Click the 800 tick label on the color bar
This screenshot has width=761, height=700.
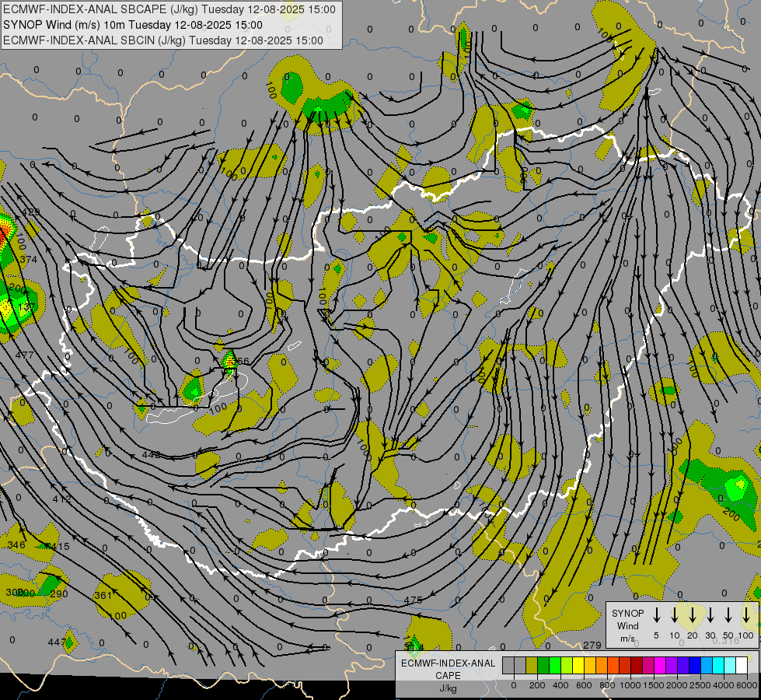607,685
